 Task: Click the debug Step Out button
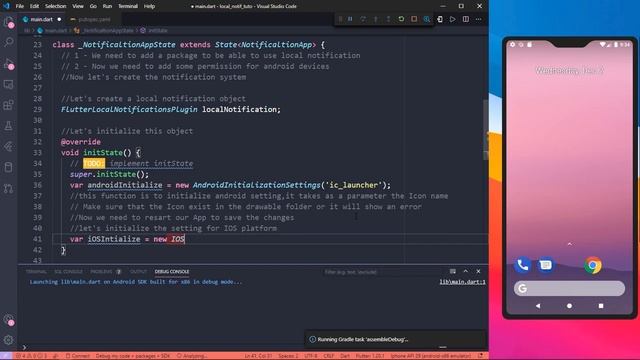[x=388, y=19]
